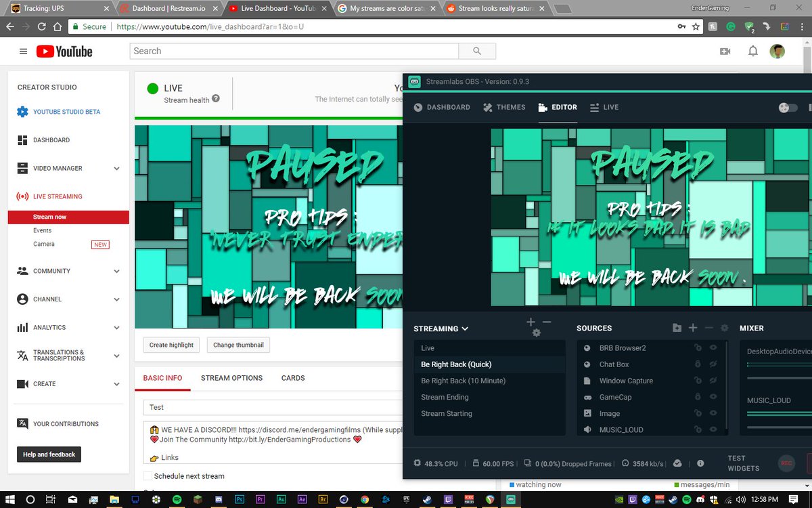
Task: Open the Streaming scene collection dropdown
Action: point(441,329)
